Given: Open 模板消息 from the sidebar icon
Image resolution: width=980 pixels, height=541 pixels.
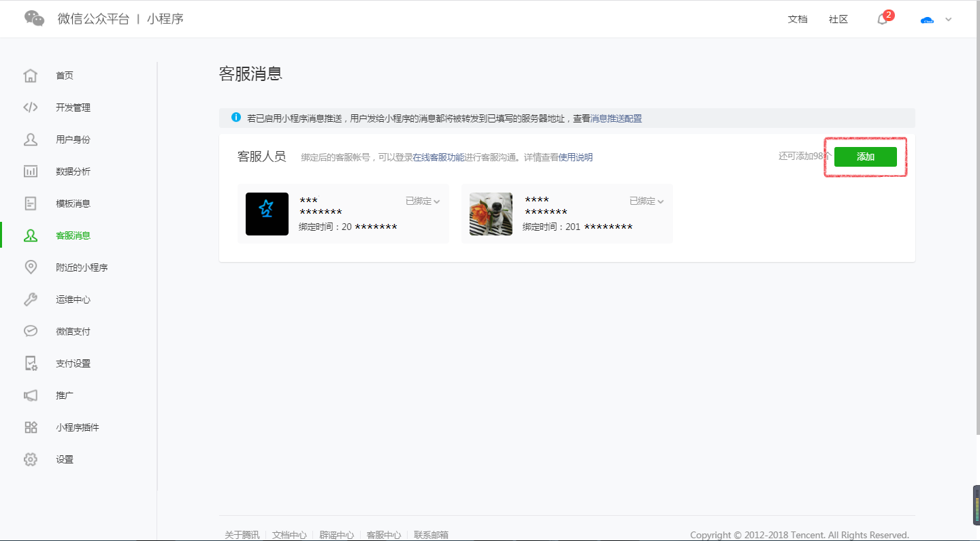Looking at the screenshot, I should [x=31, y=203].
